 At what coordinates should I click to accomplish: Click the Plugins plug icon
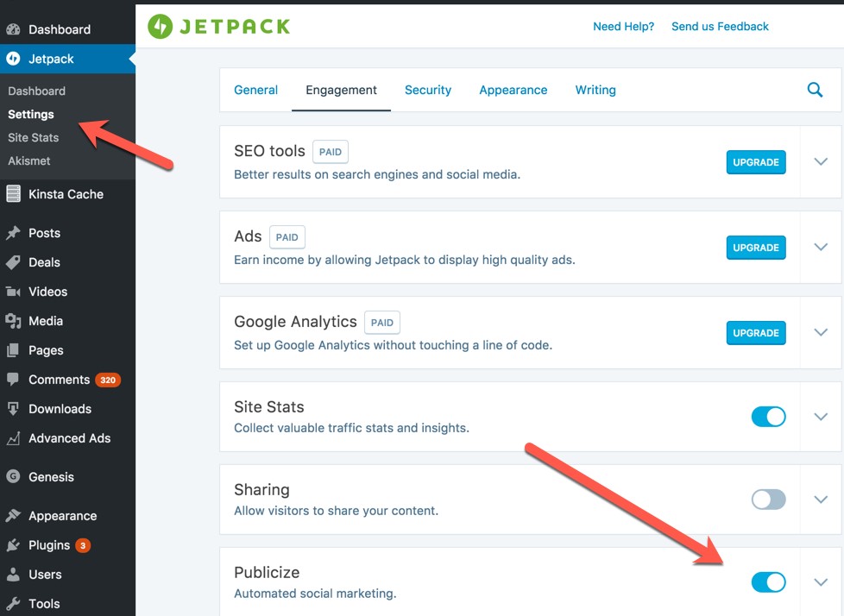13,545
